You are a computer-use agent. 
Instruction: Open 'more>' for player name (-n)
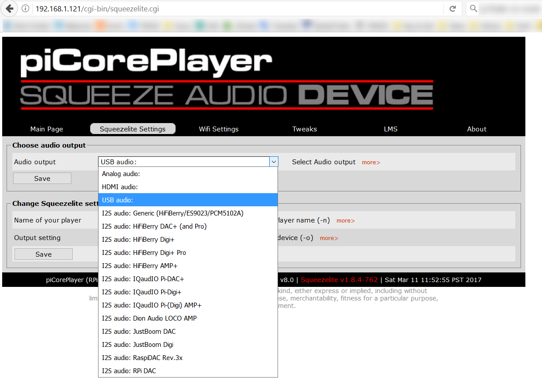pos(345,221)
